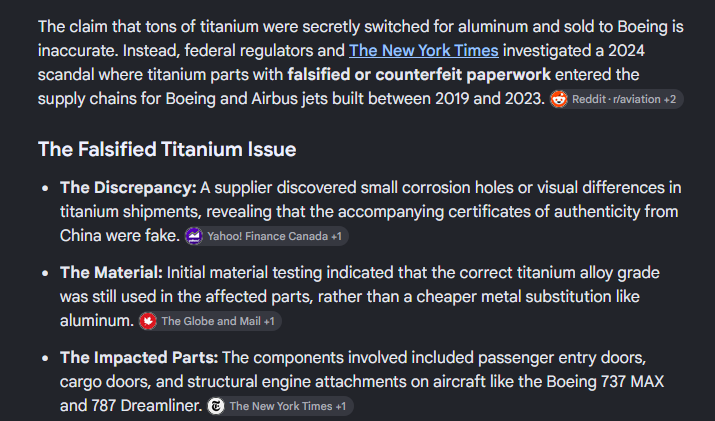Click the New York Times T logo icon
The height and width of the screenshot is (421, 715).
click(x=216, y=406)
